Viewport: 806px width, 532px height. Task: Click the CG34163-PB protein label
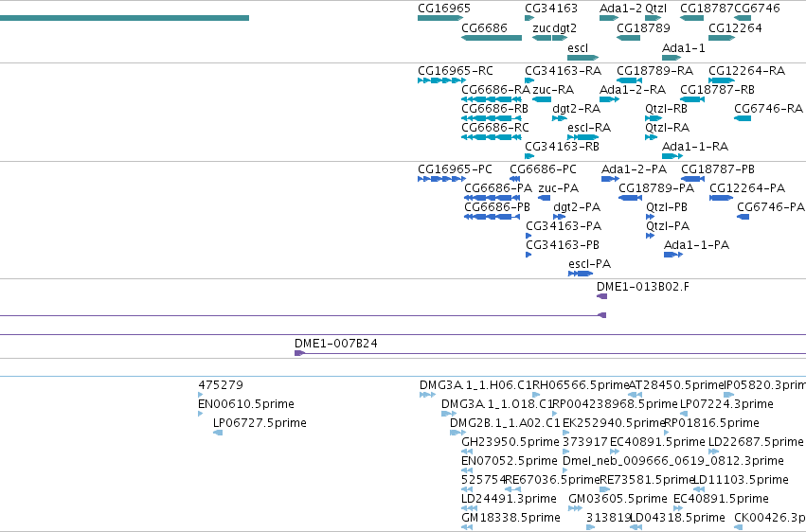(563, 245)
